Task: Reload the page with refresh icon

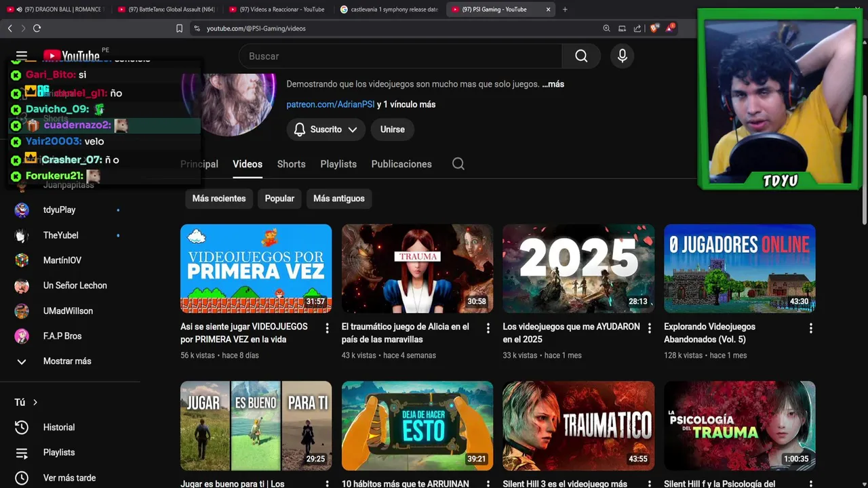Action: coord(37,28)
